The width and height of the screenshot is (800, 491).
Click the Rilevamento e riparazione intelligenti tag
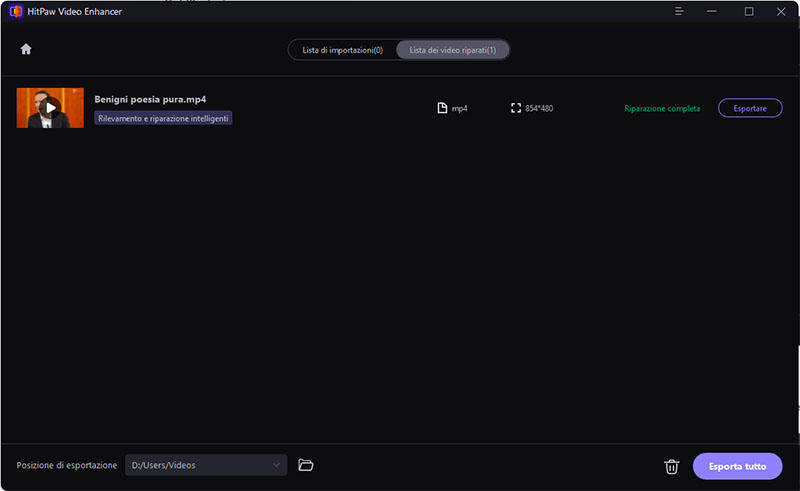(x=163, y=118)
